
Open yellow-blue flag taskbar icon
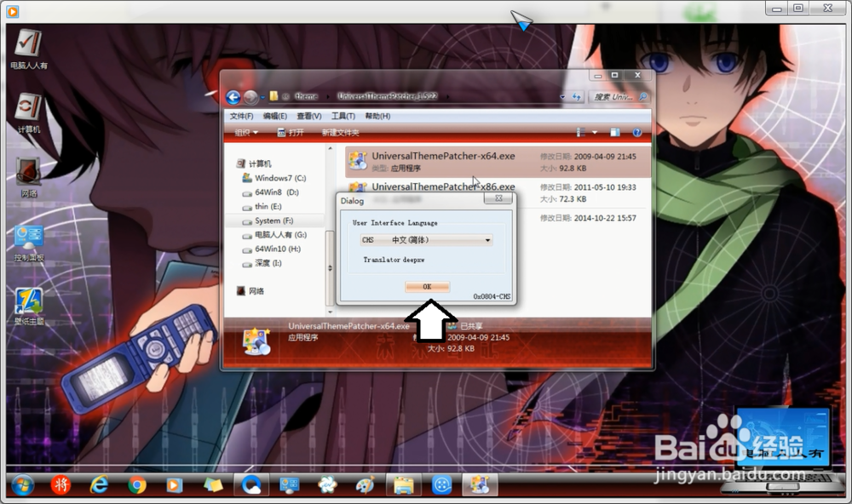pos(213,485)
